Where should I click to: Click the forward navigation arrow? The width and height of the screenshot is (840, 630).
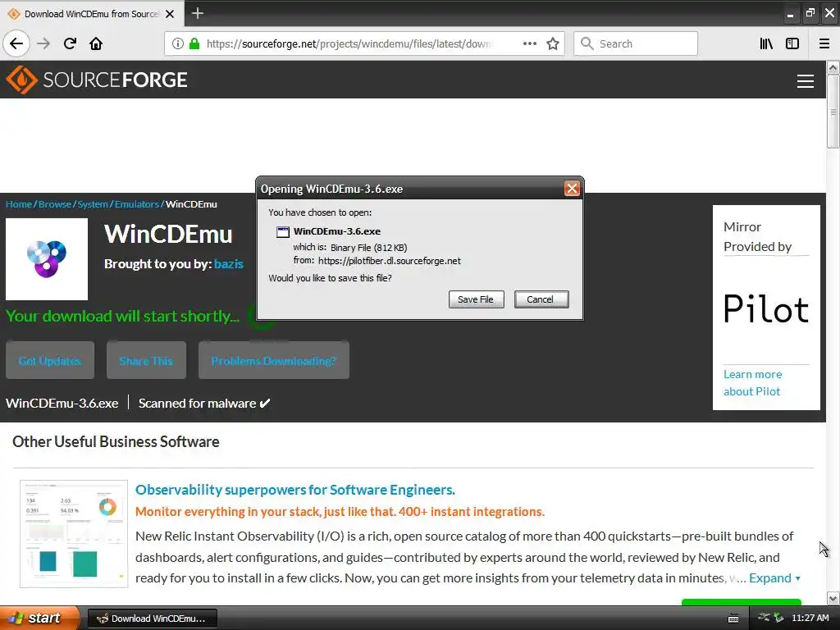43,43
